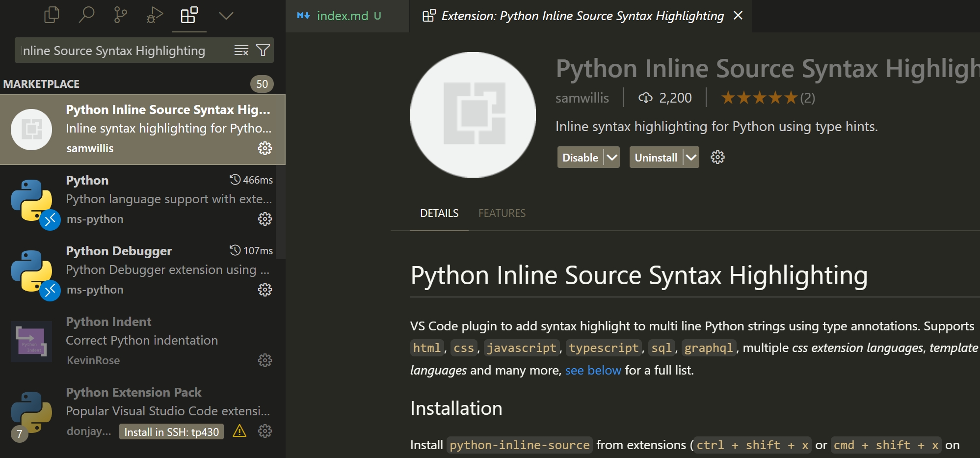Image resolution: width=980 pixels, height=458 pixels.
Task: Open the Run and Debug view icon
Action: 155,15
